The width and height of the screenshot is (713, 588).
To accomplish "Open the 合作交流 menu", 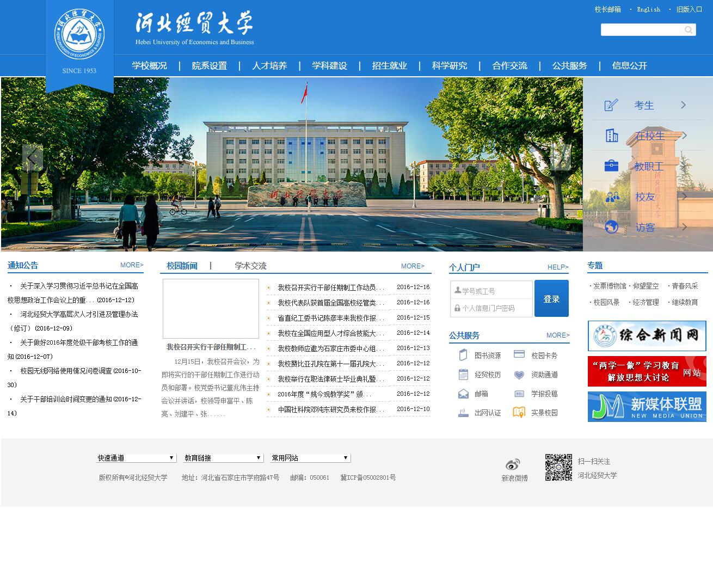I will click(509, 66).
